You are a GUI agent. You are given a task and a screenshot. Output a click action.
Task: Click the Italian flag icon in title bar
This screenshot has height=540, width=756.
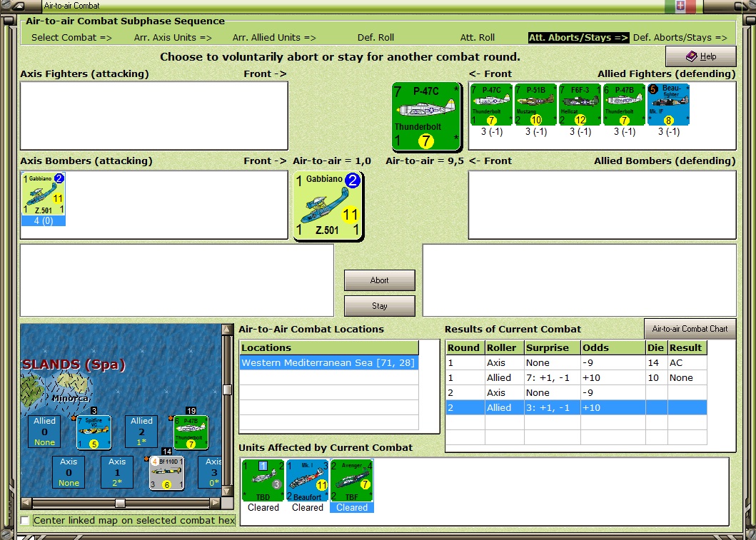click(680, 6)
